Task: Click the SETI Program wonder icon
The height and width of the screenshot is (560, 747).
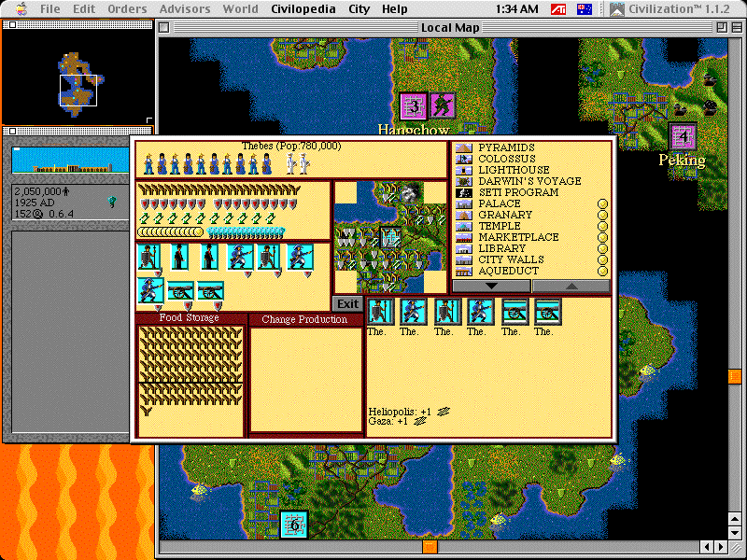Action: (463, 193)
